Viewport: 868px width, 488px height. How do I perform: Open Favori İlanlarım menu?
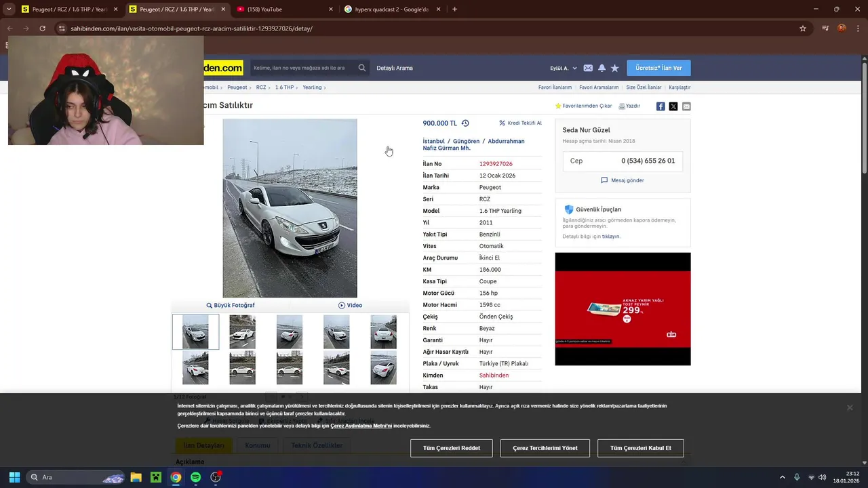(x=555, y=87)
